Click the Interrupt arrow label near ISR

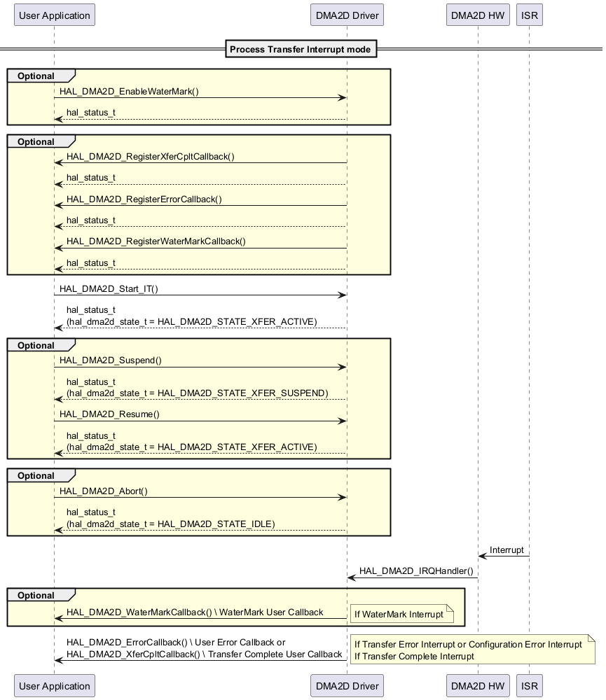click(x=507, y=550)
